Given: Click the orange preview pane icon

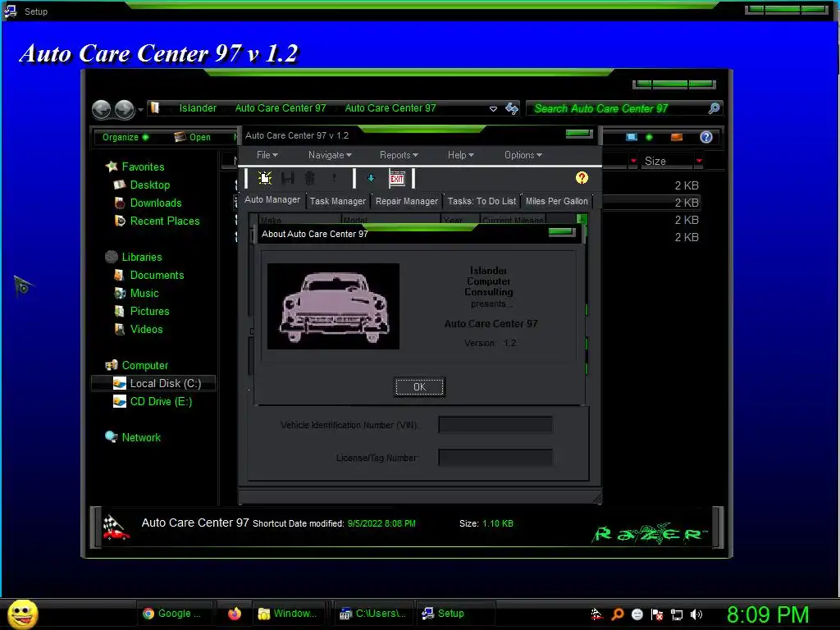Looking at the screenshot, I should click(677, 137).
